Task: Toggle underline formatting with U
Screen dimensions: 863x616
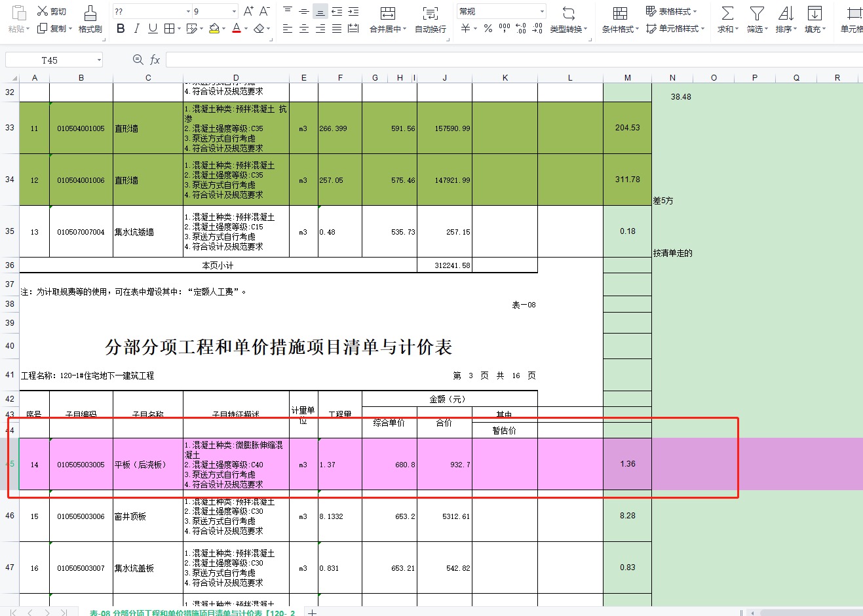Action: click(x=153, y=28)
